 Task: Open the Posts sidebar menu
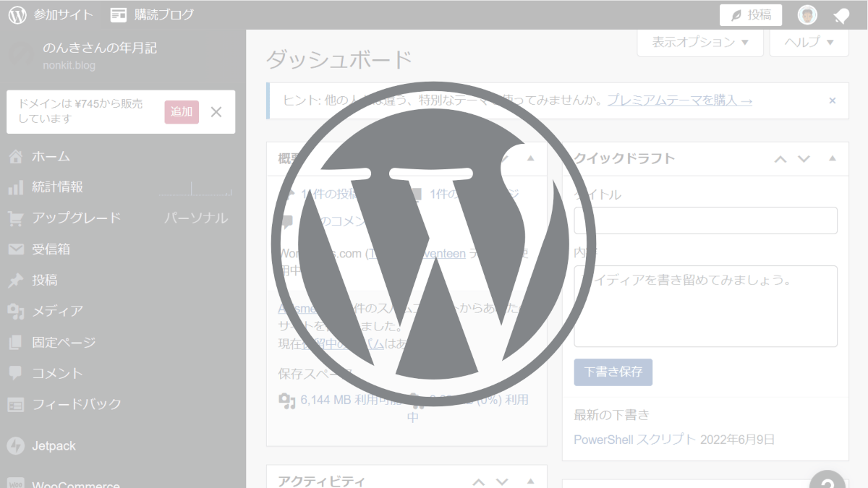pos(44,281)
